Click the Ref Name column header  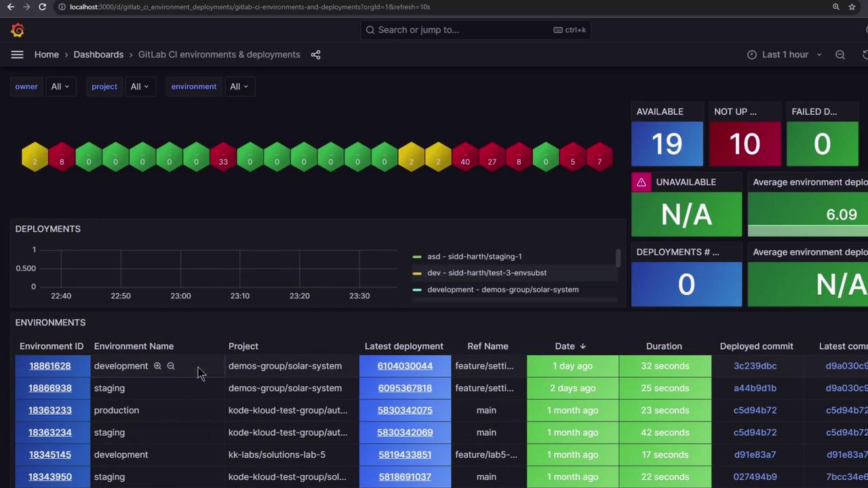[488, 346]
